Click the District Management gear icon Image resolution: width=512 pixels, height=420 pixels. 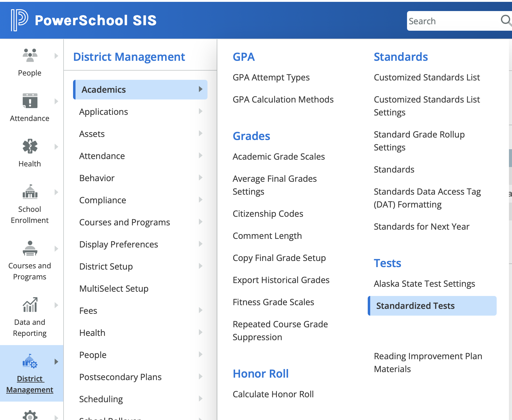29,362
